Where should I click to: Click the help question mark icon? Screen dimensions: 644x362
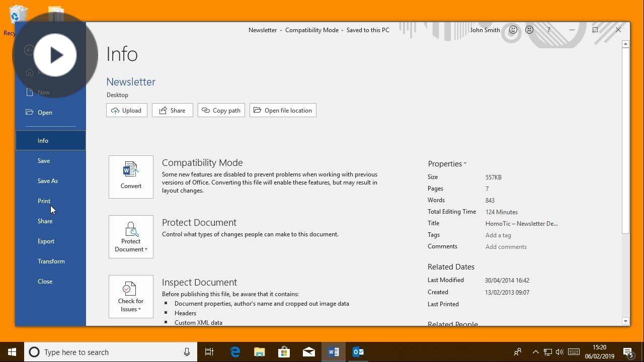coord(549,30)
